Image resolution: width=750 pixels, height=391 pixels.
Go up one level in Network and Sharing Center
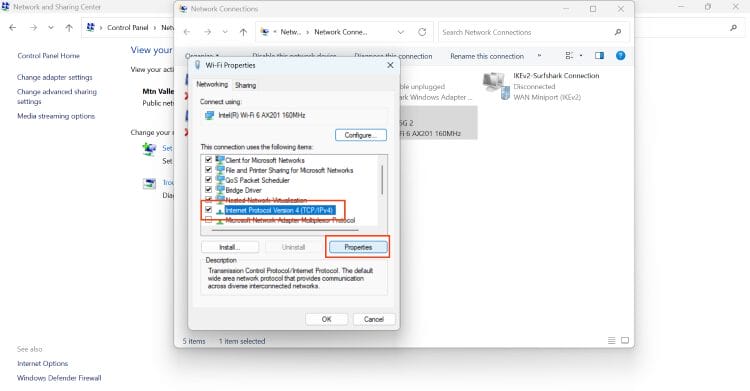[x=69, y=28]
